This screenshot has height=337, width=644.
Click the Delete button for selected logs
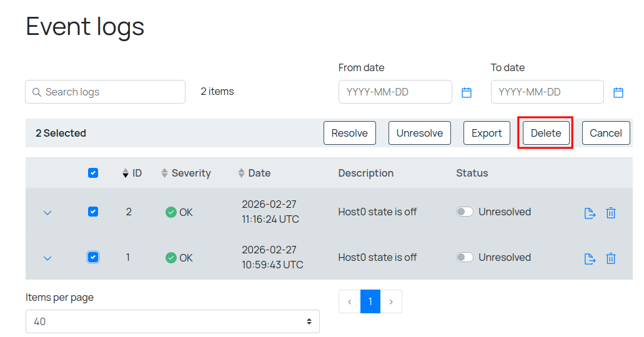click(545, 133)
